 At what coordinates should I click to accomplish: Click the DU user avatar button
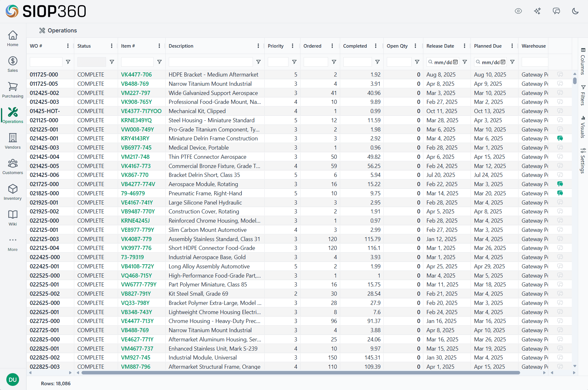point(13,380)
